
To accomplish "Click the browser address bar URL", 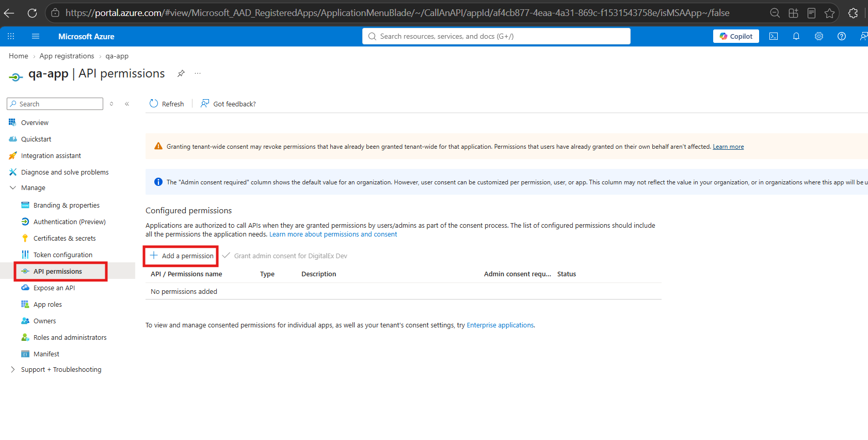I will coord(397,13).
